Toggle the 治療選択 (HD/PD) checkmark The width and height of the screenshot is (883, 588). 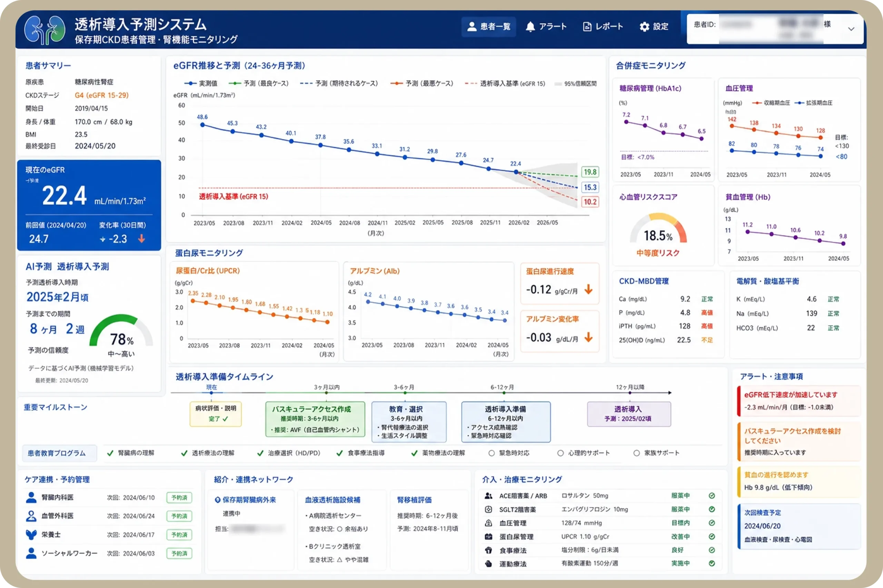[260, 453]
